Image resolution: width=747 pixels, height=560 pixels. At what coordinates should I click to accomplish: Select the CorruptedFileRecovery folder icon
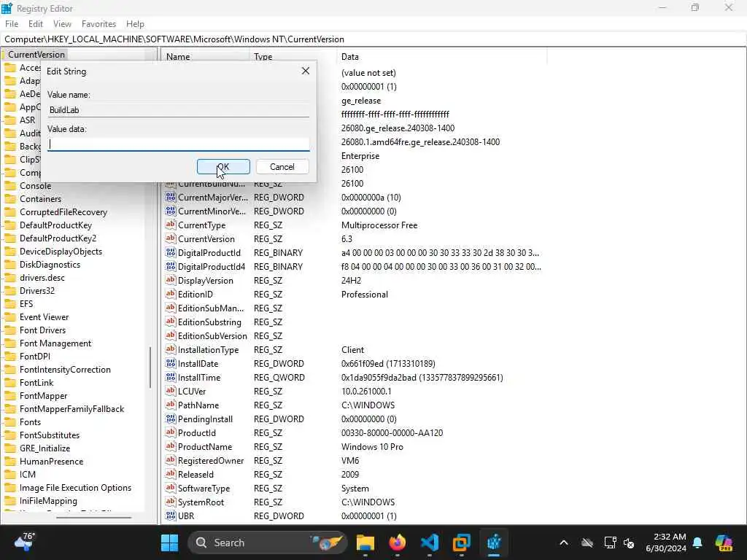pos(10,212)
